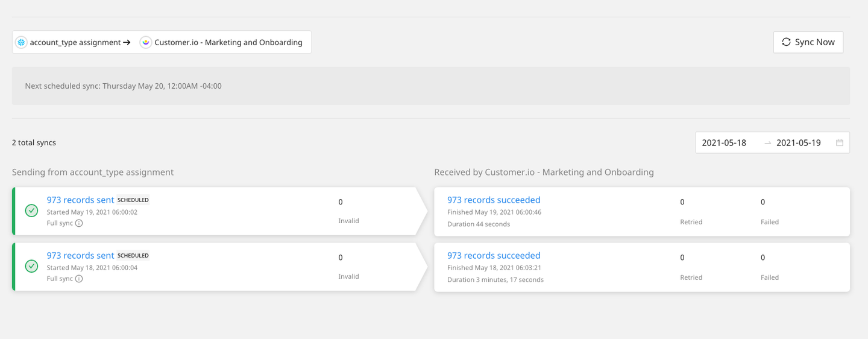Viewport: 868px width, 339px height.
Task: Click green success checkmark for May 19 sync
Action: click(x=31, y=211)
